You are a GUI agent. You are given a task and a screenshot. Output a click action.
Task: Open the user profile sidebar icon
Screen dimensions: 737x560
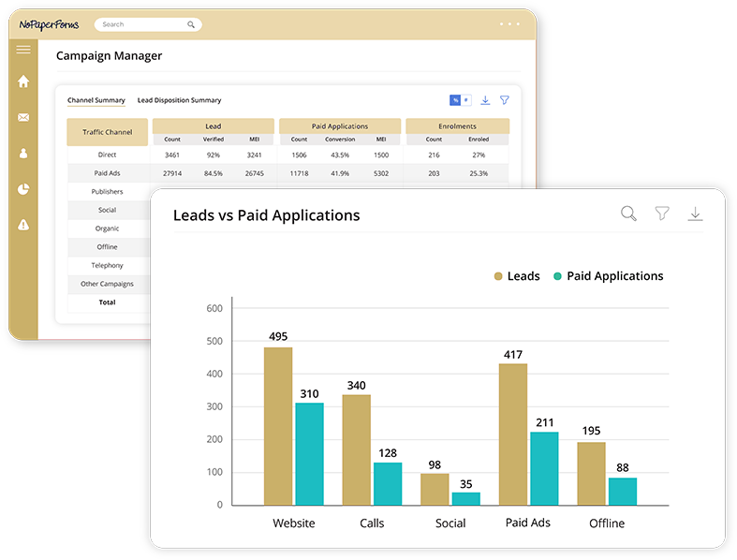point(23,153)
